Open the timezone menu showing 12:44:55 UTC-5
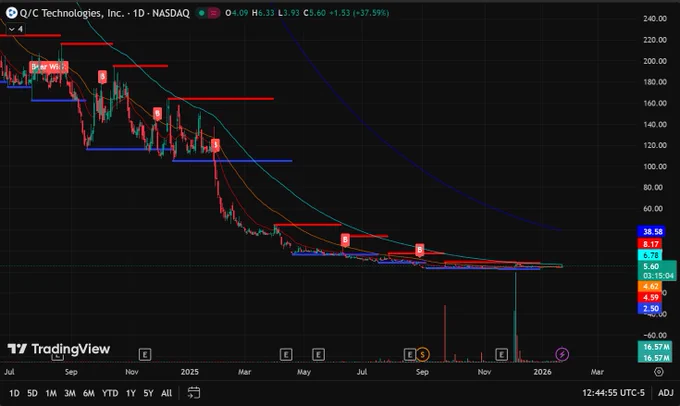The width and height of the screenshot is (680, 406). tap(613, 393)
